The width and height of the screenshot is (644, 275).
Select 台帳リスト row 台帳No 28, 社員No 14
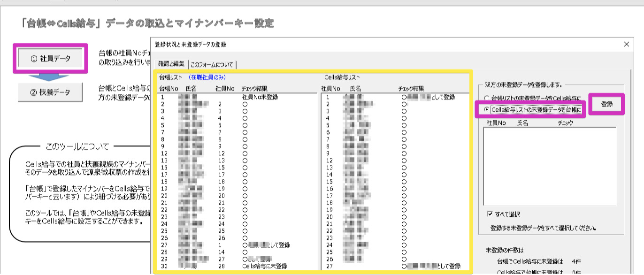pyautogui.click(x=238, y=252)
